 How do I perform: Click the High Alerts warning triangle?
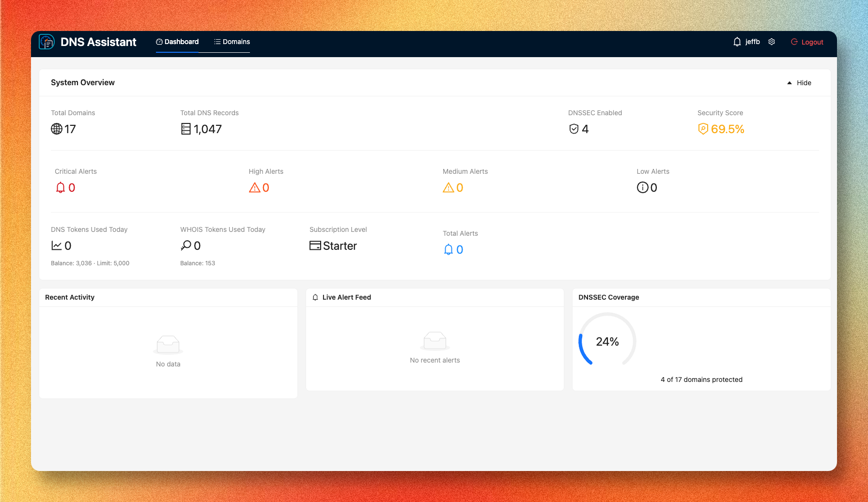point(255,187)
